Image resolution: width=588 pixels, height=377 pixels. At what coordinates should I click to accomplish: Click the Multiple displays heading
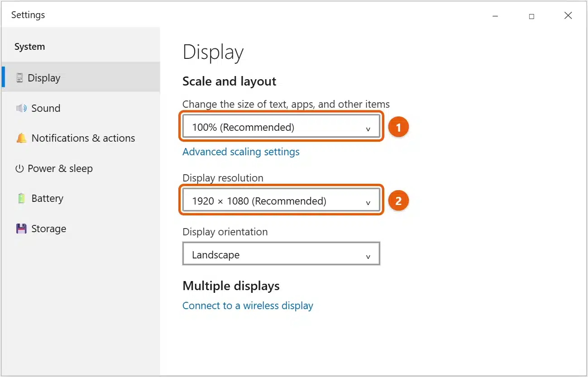pos(231,286)
